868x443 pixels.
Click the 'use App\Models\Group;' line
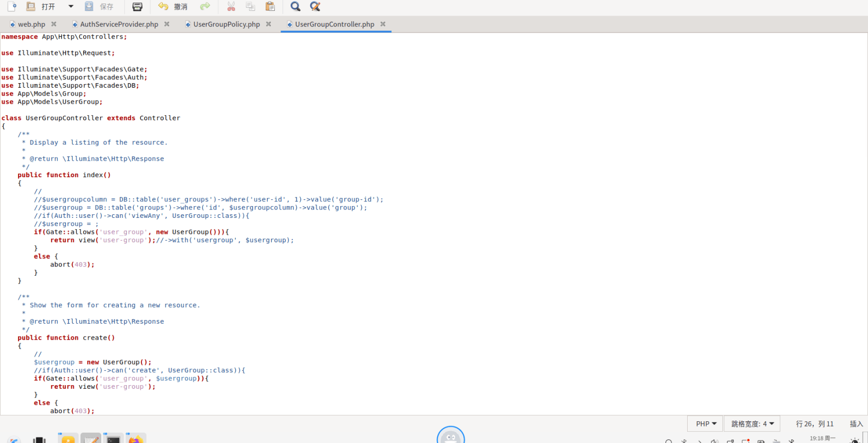[44, 94]
